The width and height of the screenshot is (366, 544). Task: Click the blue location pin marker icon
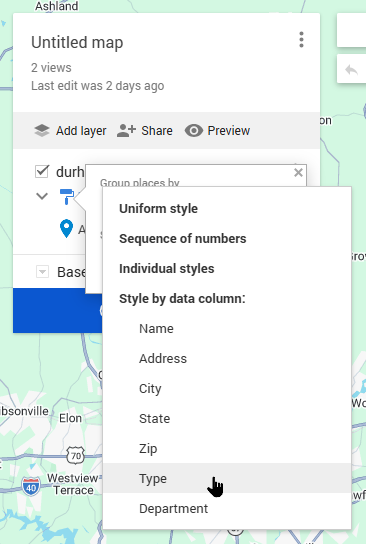[x=66, y=229]
